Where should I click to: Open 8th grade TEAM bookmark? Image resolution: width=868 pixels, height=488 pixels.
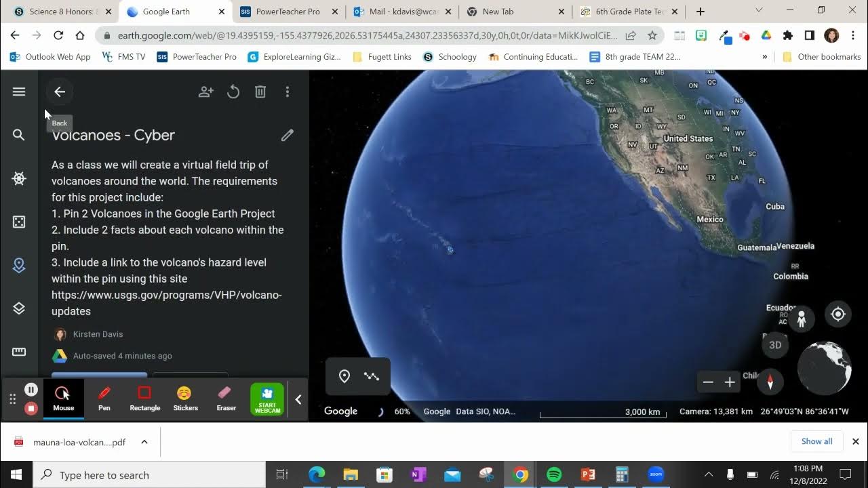pos(635,57)
